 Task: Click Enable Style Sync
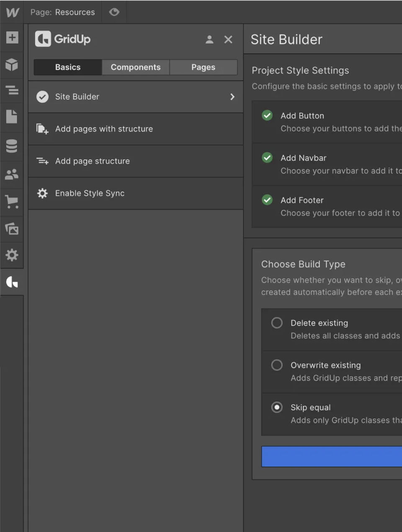tap(90, 194)
